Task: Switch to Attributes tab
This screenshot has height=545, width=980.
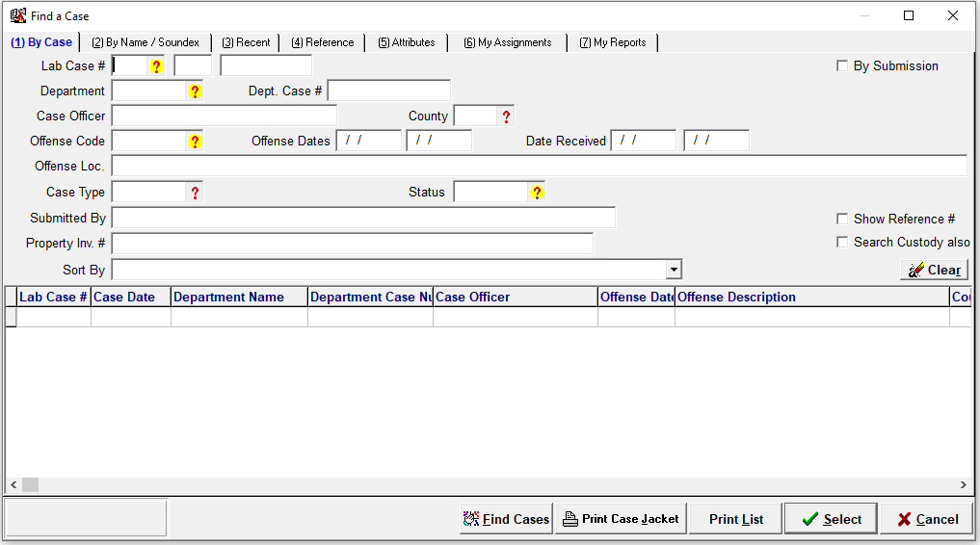Action: (x=407, y=42)
